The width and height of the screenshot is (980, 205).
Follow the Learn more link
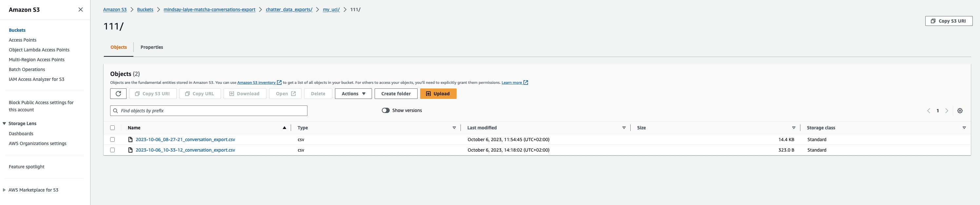(x=512, y=83)
